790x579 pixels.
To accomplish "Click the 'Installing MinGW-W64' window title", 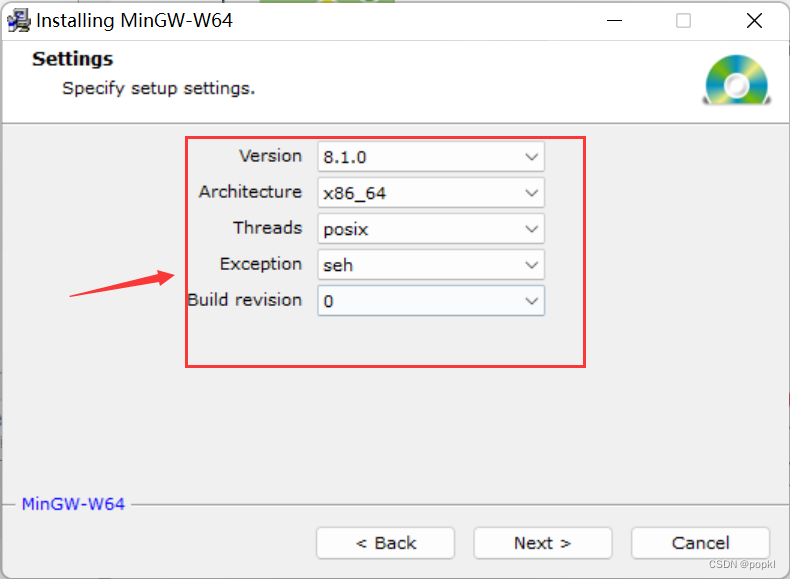I will (135, 21).
